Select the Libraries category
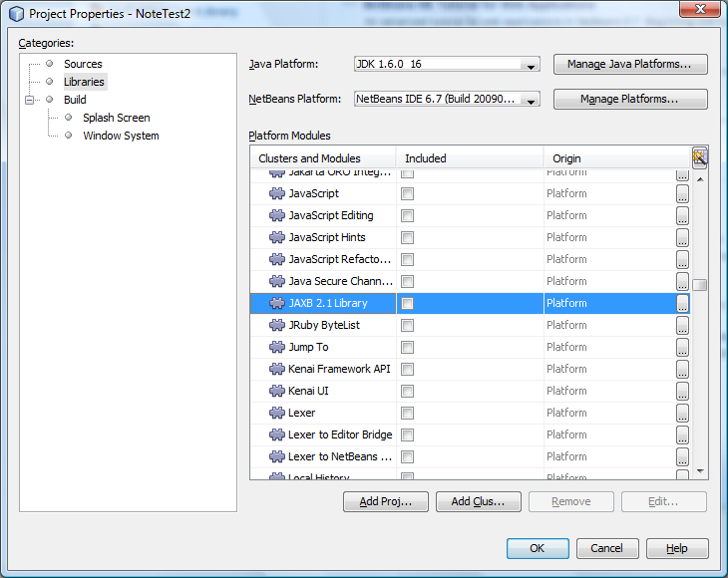This screenshot has height=578, width=728. point(84,82)
